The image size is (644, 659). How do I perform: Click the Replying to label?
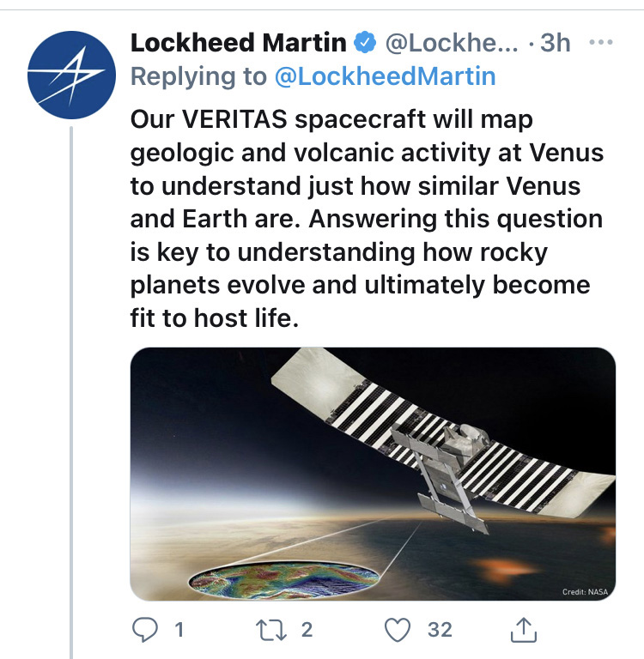[199, 76]
